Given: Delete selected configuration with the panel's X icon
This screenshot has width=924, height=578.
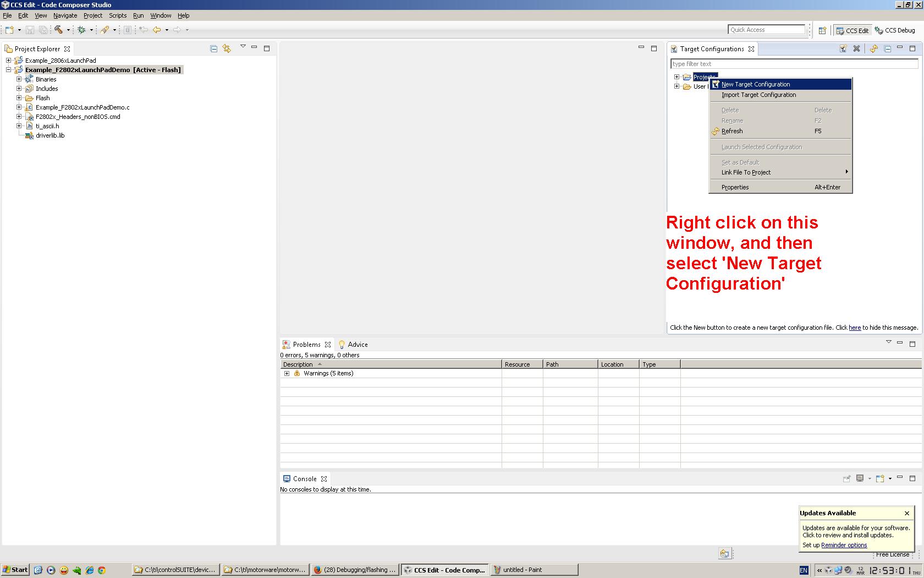Looking at the screenshot, I should click(x=856, y=49).
